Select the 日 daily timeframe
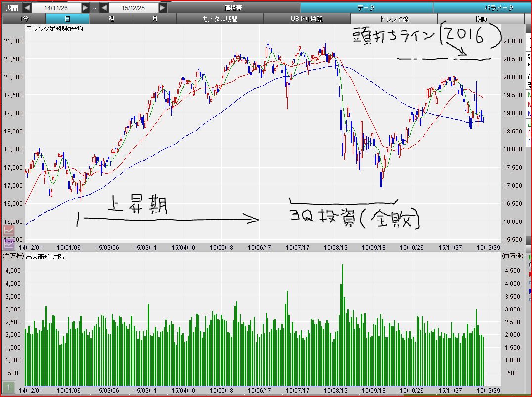 [68, 19]
